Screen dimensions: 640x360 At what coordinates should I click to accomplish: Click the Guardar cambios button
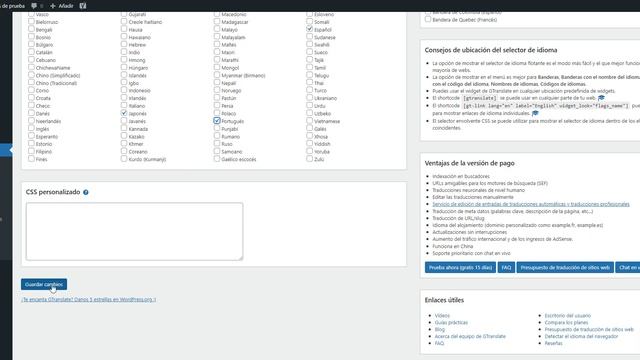[44, 284]
